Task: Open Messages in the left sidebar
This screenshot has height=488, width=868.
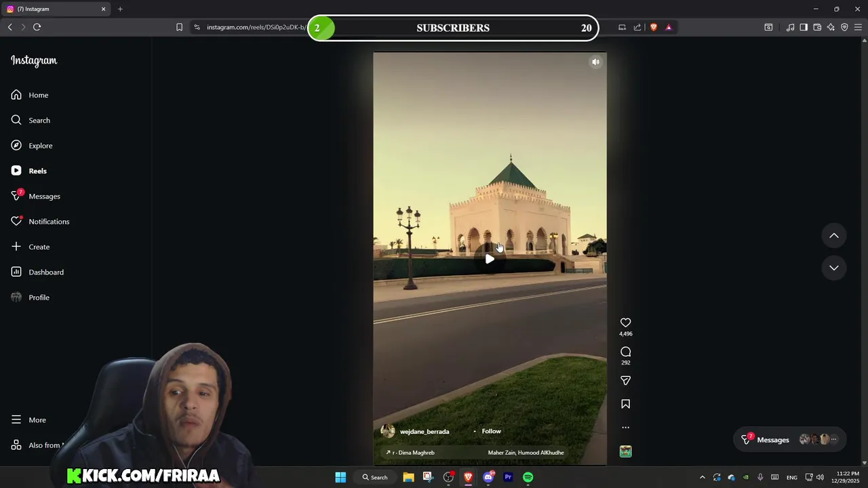Action: 36,196
